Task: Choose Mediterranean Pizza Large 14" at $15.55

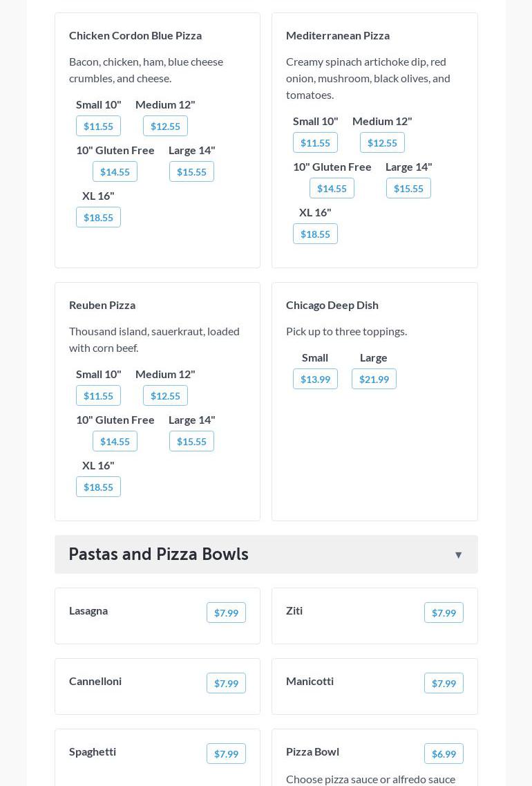Action: coord(408,189)
